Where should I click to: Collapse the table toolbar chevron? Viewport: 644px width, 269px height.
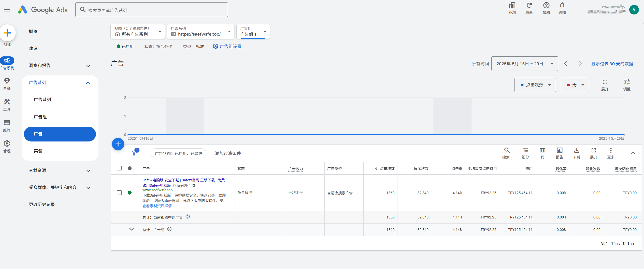point(633,153)
